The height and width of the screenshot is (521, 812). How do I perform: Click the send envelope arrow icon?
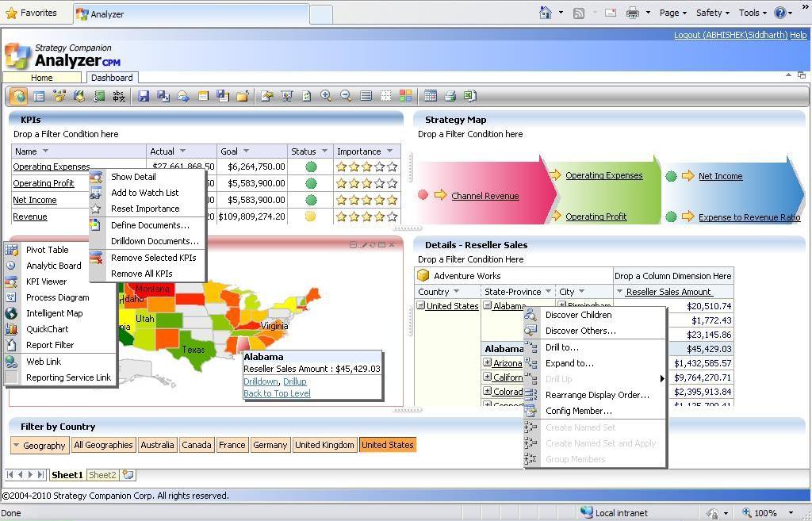click(183, 96)
